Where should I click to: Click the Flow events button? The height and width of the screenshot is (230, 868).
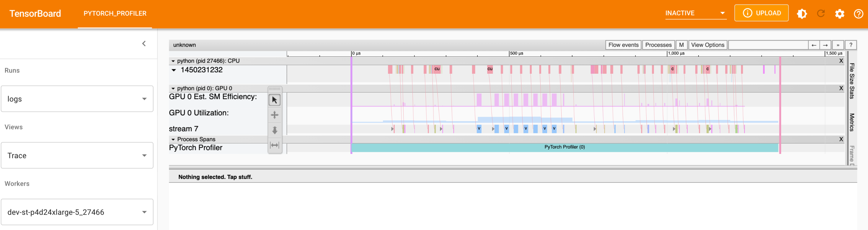(x=623, y=45)
